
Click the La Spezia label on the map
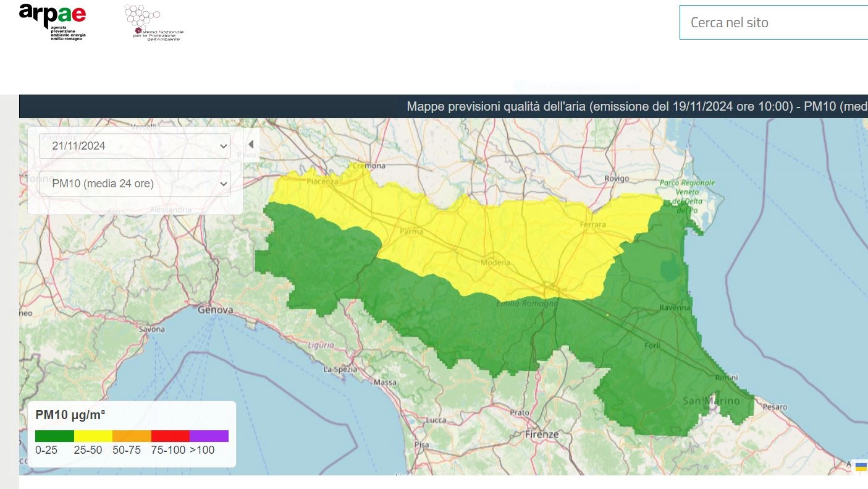pyautogui.click(x=340, y=370)
